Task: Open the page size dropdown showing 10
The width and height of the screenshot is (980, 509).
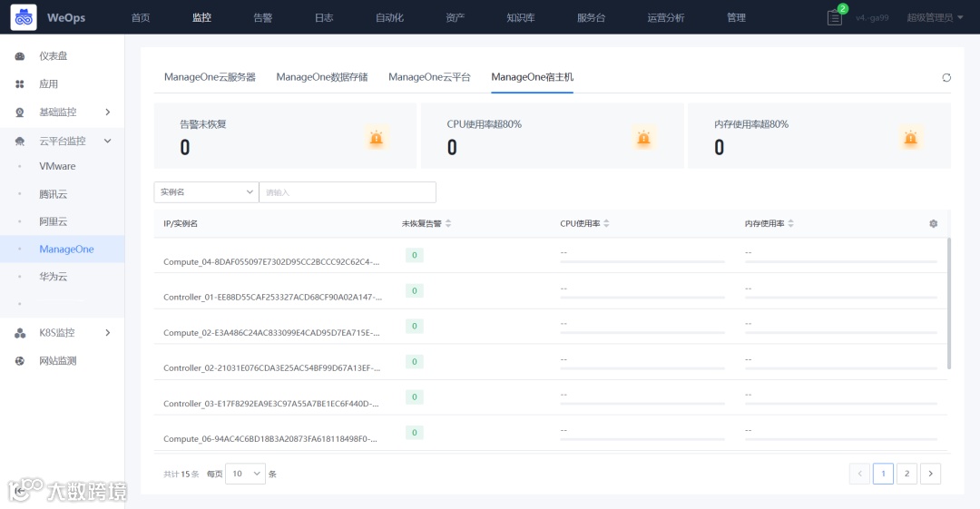Action: [x=245, y=474]
